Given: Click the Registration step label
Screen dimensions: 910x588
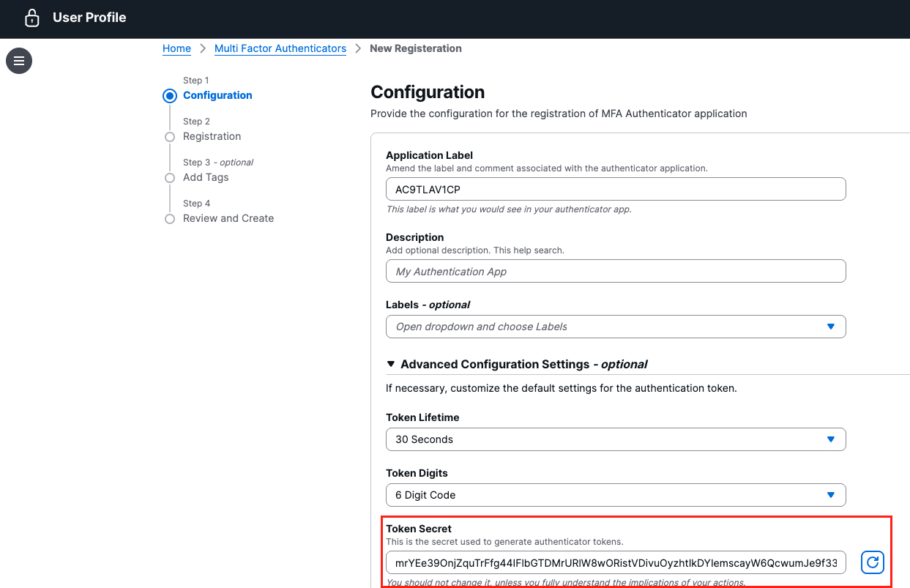Looking at the screenshot, I should point(212,136).
